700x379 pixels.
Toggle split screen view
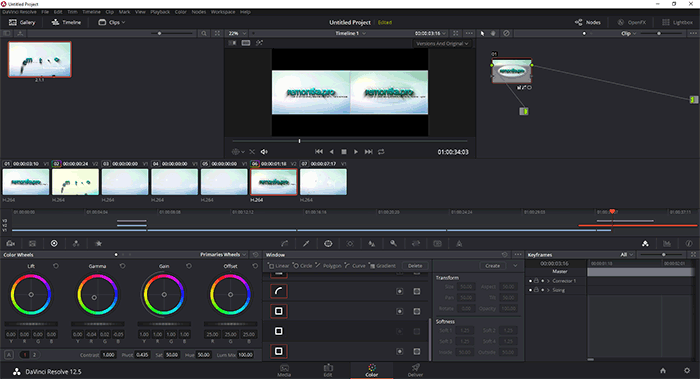[246, 43]
